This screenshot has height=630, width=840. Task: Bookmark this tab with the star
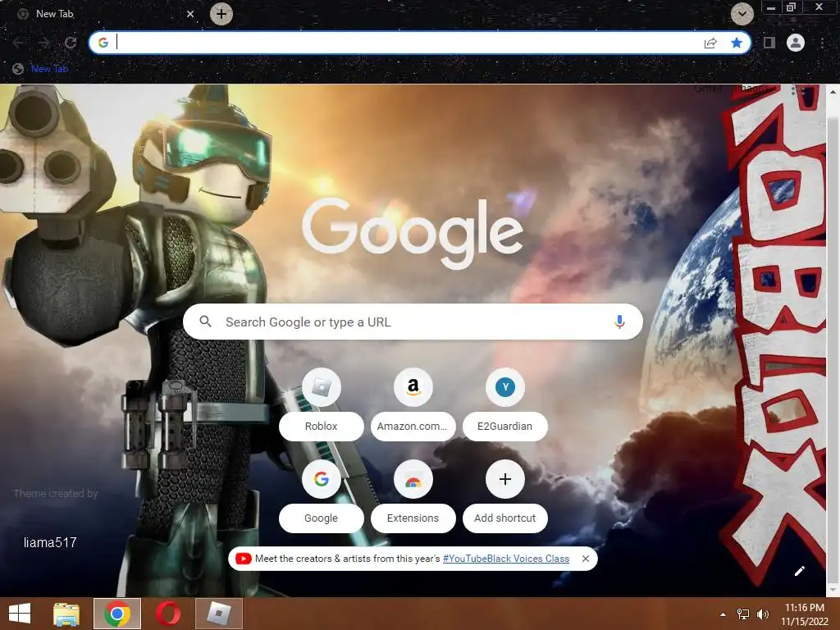[x=737, y=43]
